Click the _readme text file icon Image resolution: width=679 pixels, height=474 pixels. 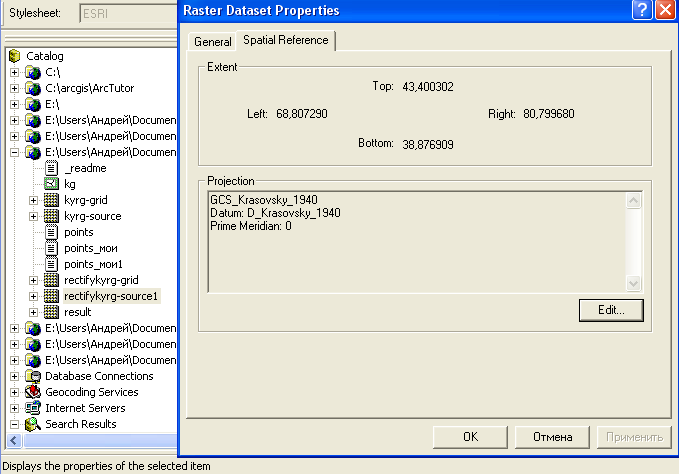52,168
